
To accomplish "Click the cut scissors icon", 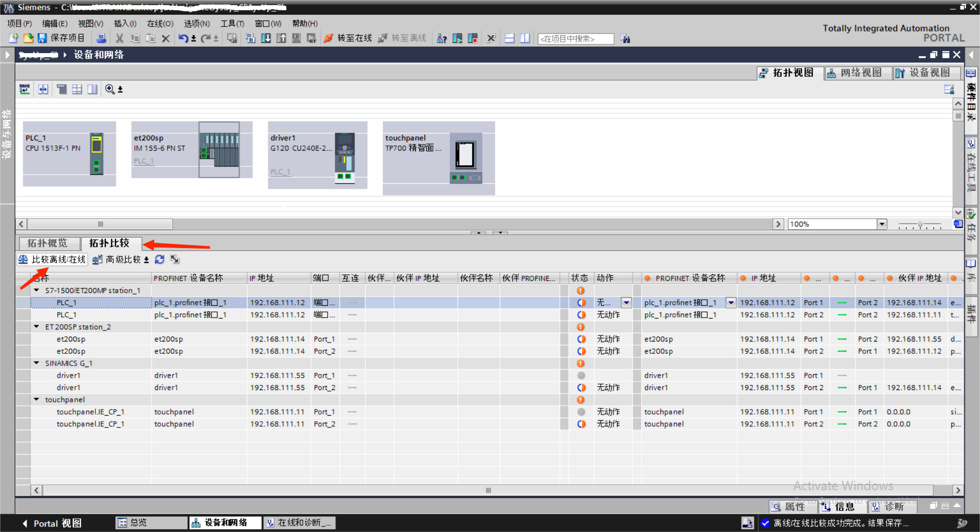I will [x=119, y=38].
